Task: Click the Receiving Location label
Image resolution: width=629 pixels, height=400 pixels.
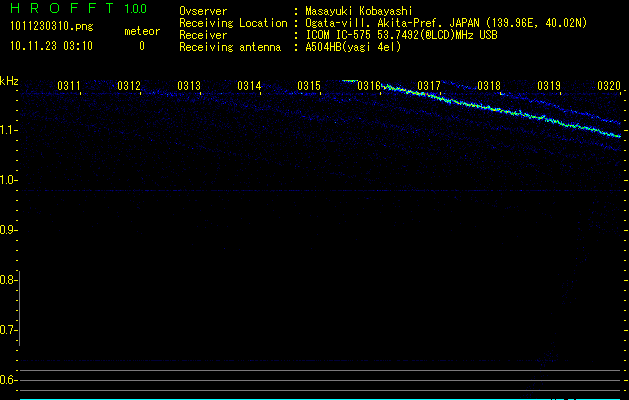Action: coord(233,23)
